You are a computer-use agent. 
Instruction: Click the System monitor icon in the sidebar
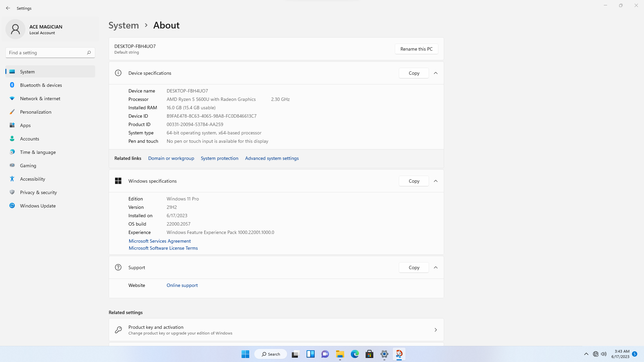(x=12, y=71)
